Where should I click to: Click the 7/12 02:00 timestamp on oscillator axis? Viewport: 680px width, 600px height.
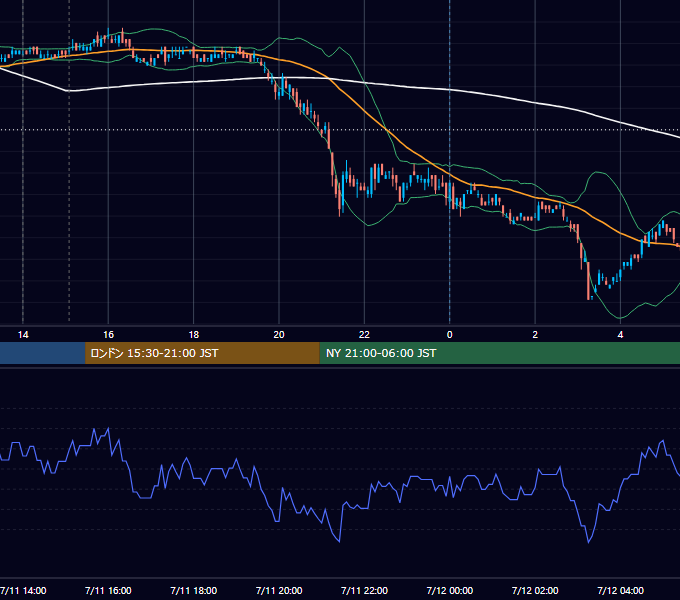(535, 590)
